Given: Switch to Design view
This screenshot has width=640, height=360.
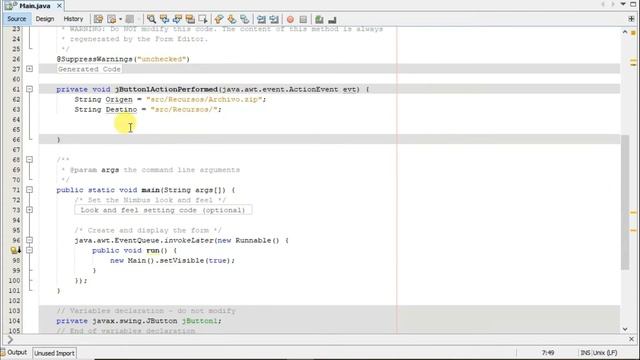Looking at the screenshot, I should (45, 19).
